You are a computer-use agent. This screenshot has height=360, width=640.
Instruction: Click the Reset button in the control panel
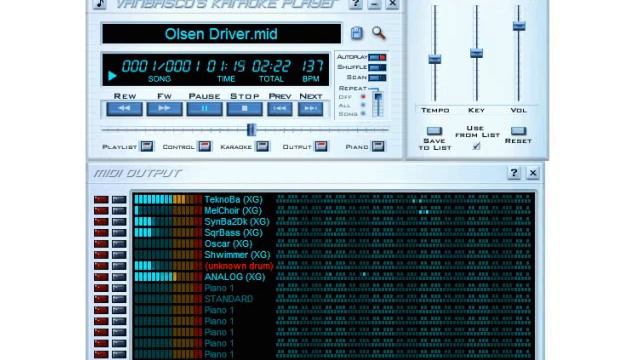click(518, 131)
